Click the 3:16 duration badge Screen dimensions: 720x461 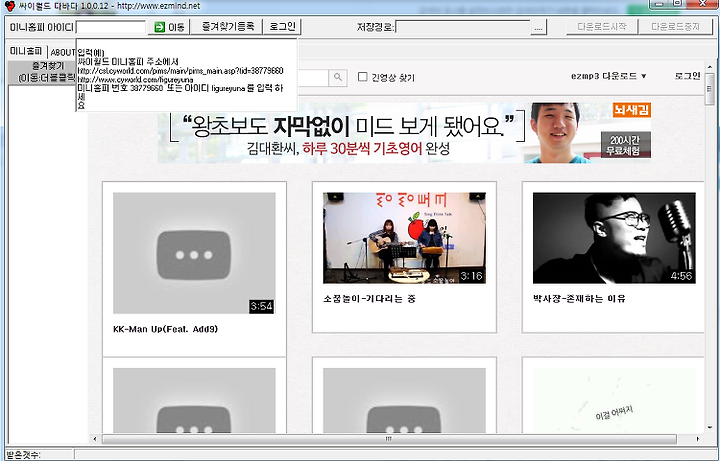472,276
